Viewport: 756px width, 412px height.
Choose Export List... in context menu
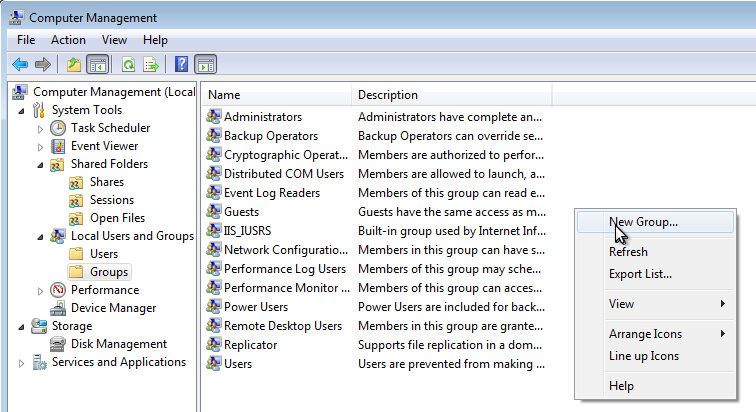coord(640,274)
